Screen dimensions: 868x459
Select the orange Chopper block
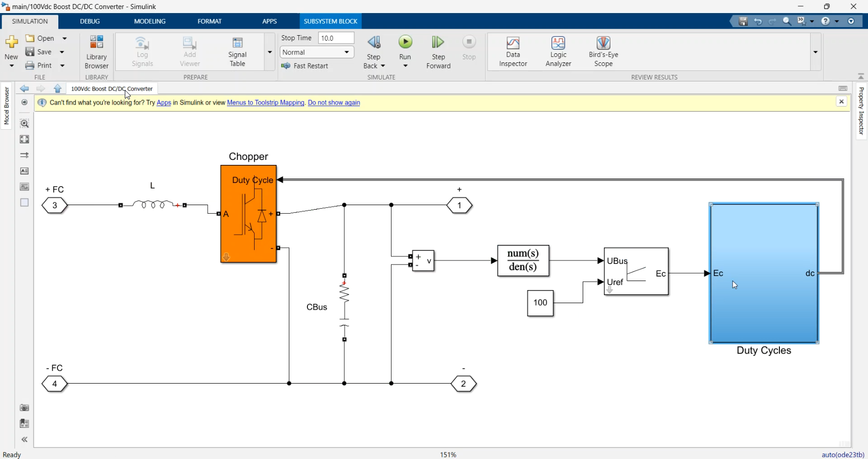click(x=249, y=214)
